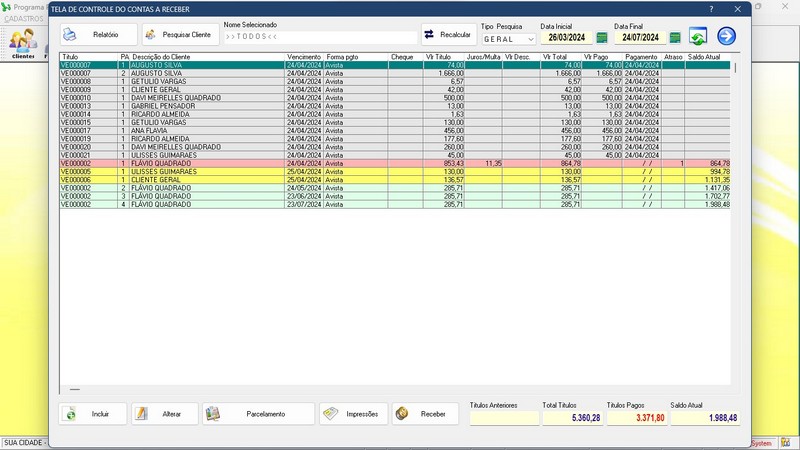
Task: Click Clientes icon in background window
Action: pyautogui.click(x=23, y=43)
